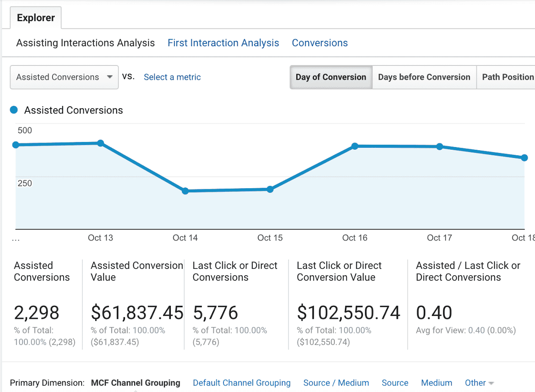The height and width of the screenshot is (392, 535).
Task: Choose MCF Channel Grouping primary dimension
Action: (136, 383)
